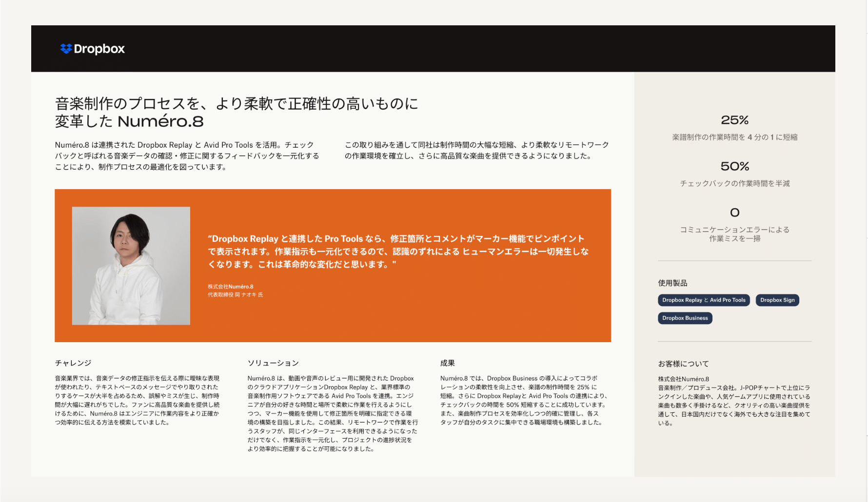868x502 pixels.
Task: Click the 株式会社Numéro.8 attribution under the quote
Action: click(231, 287)
